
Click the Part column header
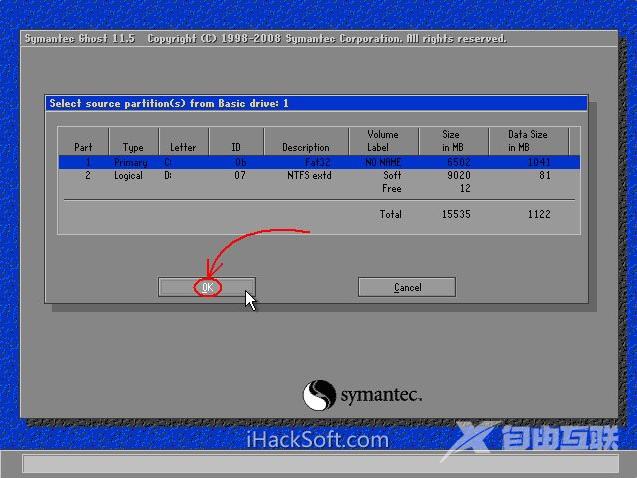point(83,141)
